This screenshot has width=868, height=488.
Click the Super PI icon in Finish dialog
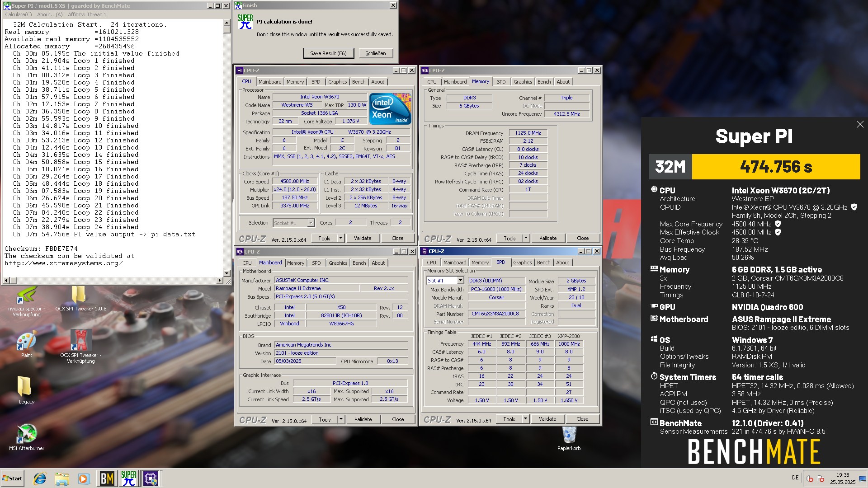[245, 22]
